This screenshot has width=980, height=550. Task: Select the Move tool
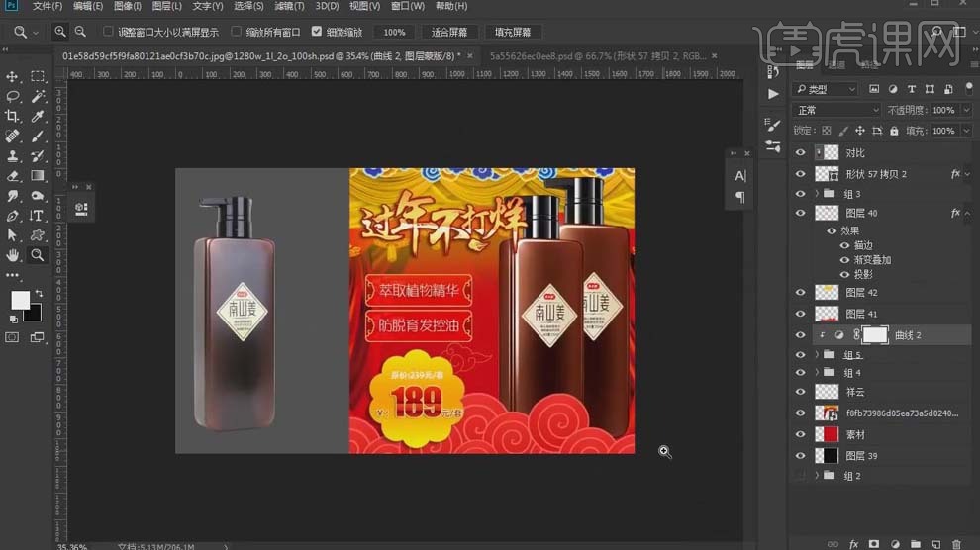pyautogui.click(x=13, y=76)
